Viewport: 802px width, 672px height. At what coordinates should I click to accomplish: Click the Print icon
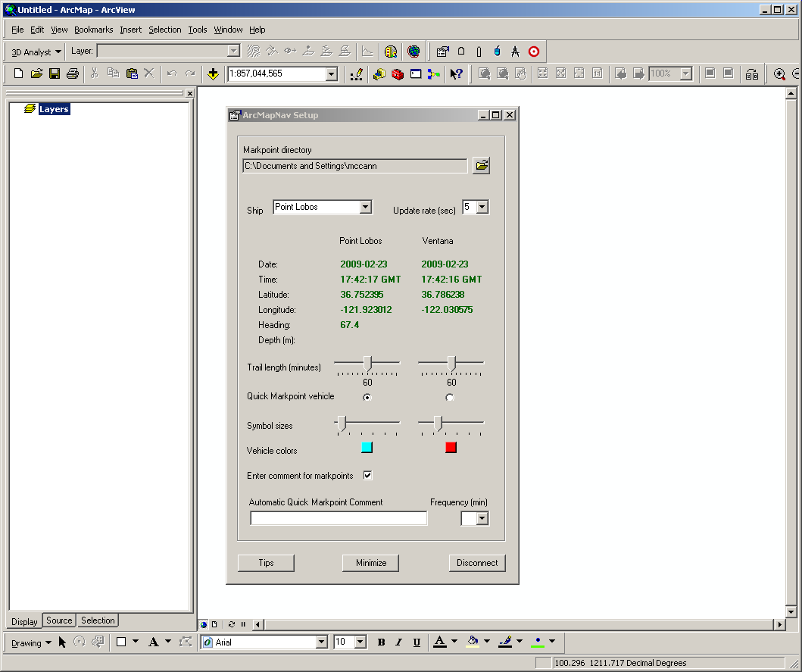pyautogui.click(x=73, y=73)
